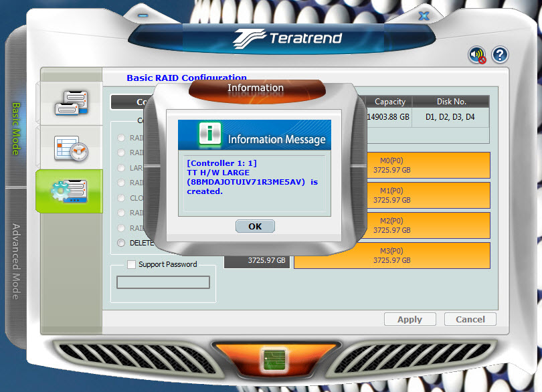Screen dimensions: 542x392
Task: Open help with the question mark icon
Action: [499, 55]
